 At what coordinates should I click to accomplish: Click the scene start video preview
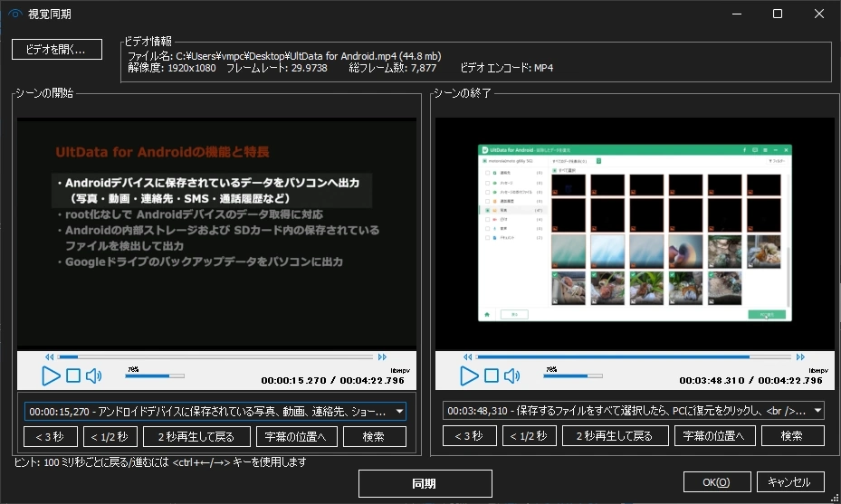pyautogui.click(x=216, y=233)
